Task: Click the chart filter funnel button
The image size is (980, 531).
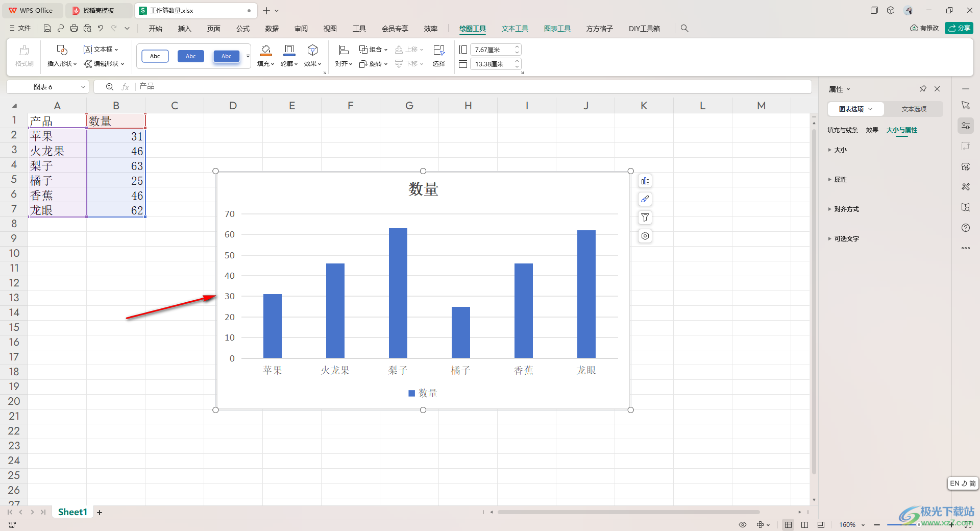Action: [645, 218]
